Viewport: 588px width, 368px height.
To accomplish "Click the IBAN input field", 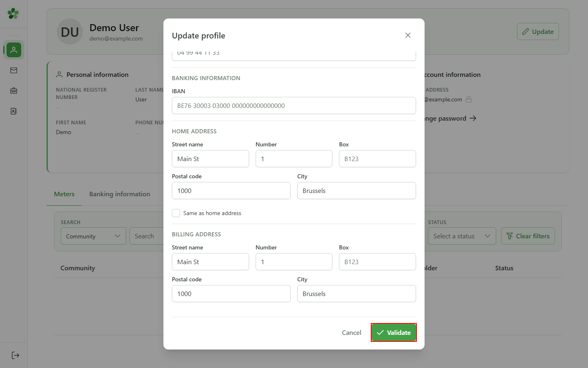I will [294, 105].
